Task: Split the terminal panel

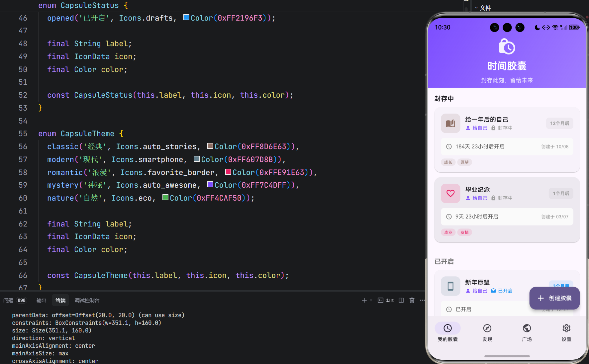Action: (x=401, y=300)
